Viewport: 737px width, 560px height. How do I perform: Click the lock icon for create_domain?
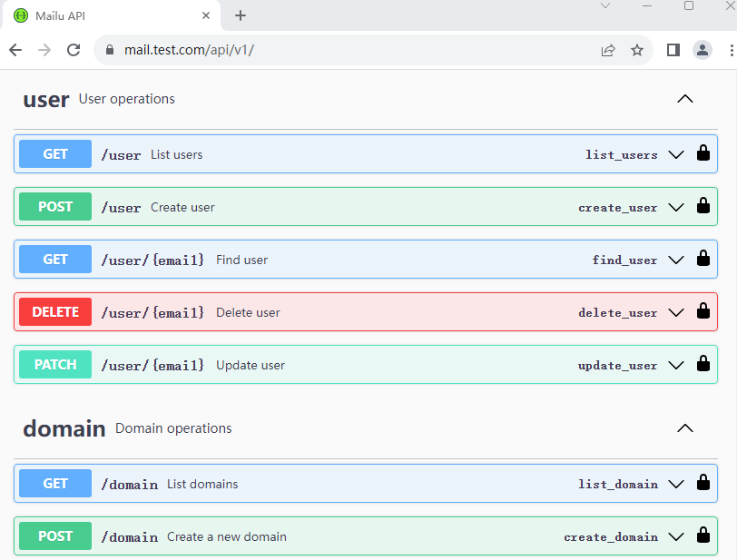tap(703, 535)
